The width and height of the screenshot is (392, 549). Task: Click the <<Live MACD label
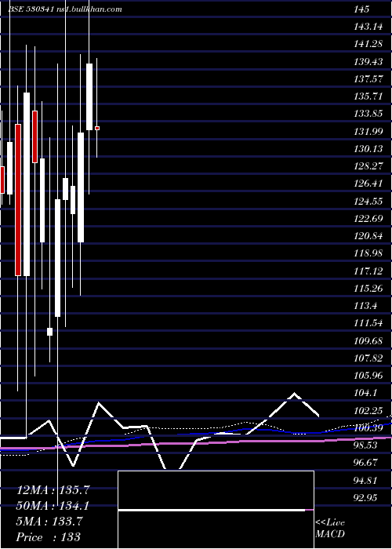(x=330, y=528)
